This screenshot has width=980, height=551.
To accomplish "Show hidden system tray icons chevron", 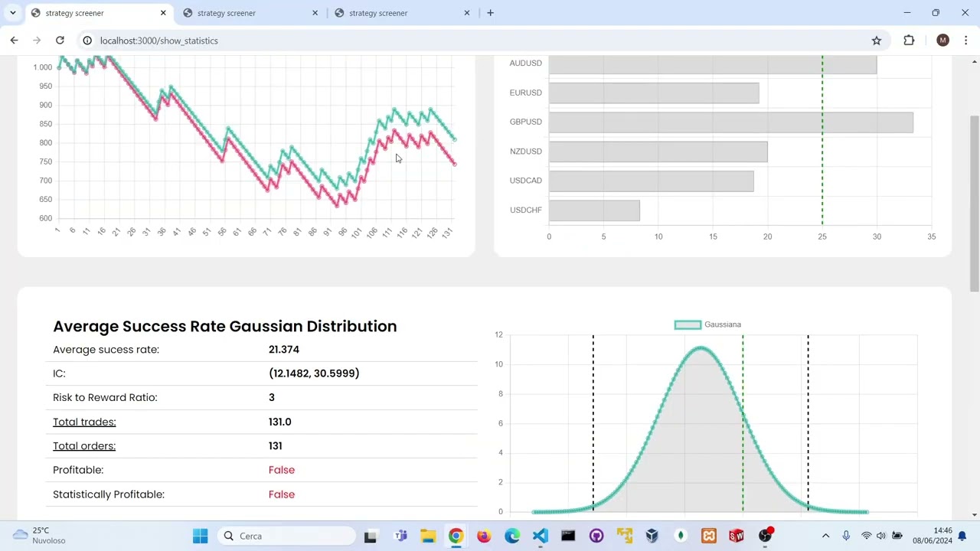I will pos(825,536).
